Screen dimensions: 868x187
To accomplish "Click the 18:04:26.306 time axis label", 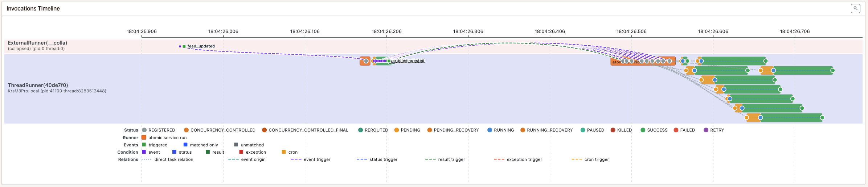I will coord(468,31).
